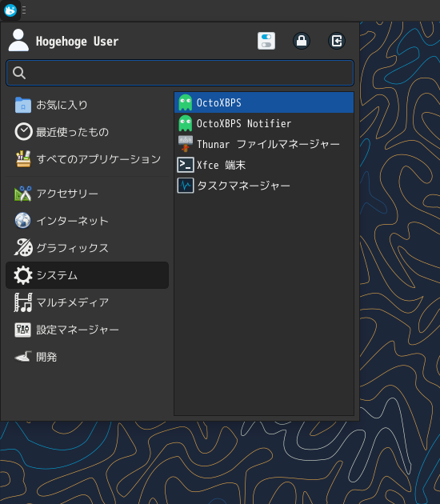The height and width of the screenshot is (504, 440).
Task: Show すべてのアプリケーション category
Action: [87, 159]
